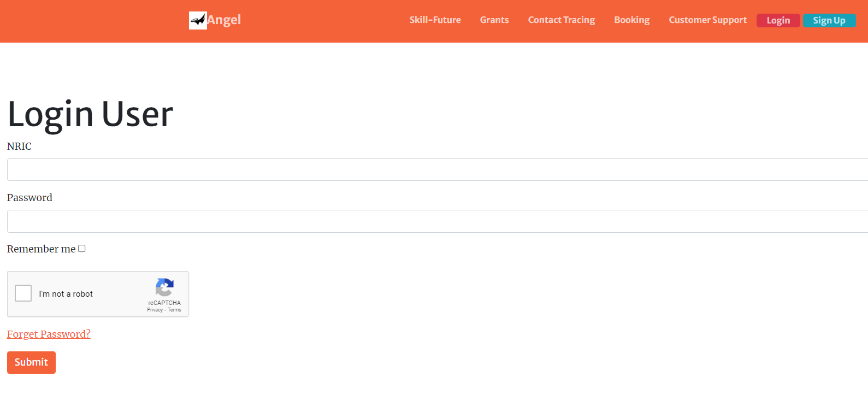Click the red Login button in navbar
868x406 pixels.
[778, 20]
